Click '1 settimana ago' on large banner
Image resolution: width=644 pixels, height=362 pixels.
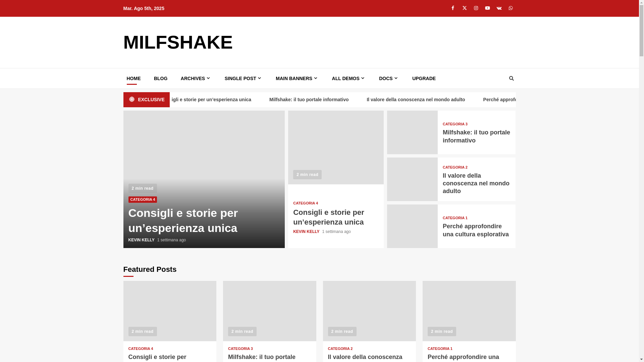[171, 240]
